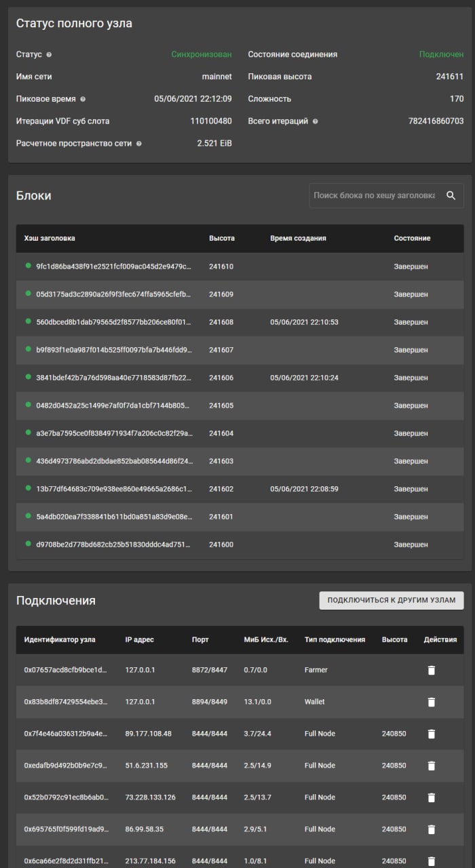
Task: Select block 560dbced8b1dab79665d2f8577bb206ce80f01
Action: point(240,322)
